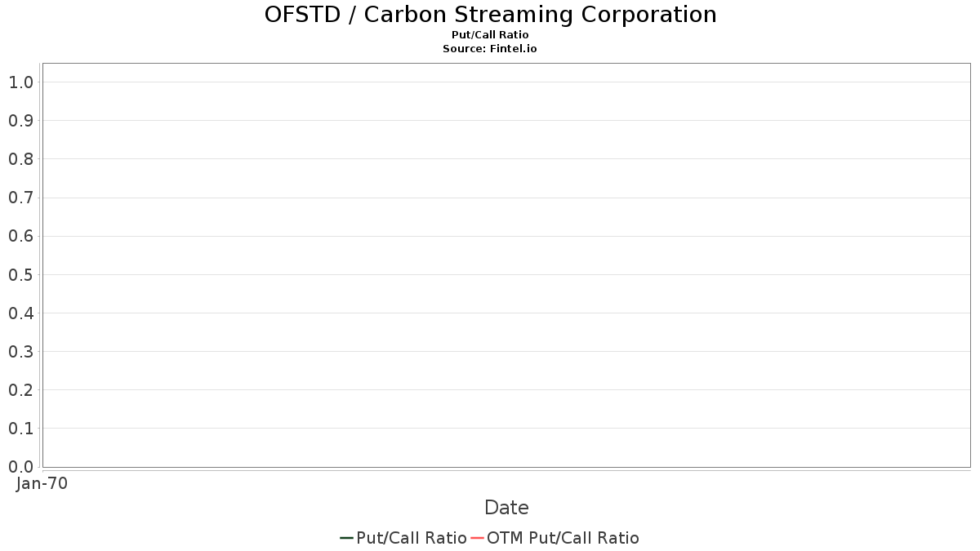Click the 1.0 y-axis label
Screen dimensions: 980x551
pyautogui.click(x=20, y=82)
